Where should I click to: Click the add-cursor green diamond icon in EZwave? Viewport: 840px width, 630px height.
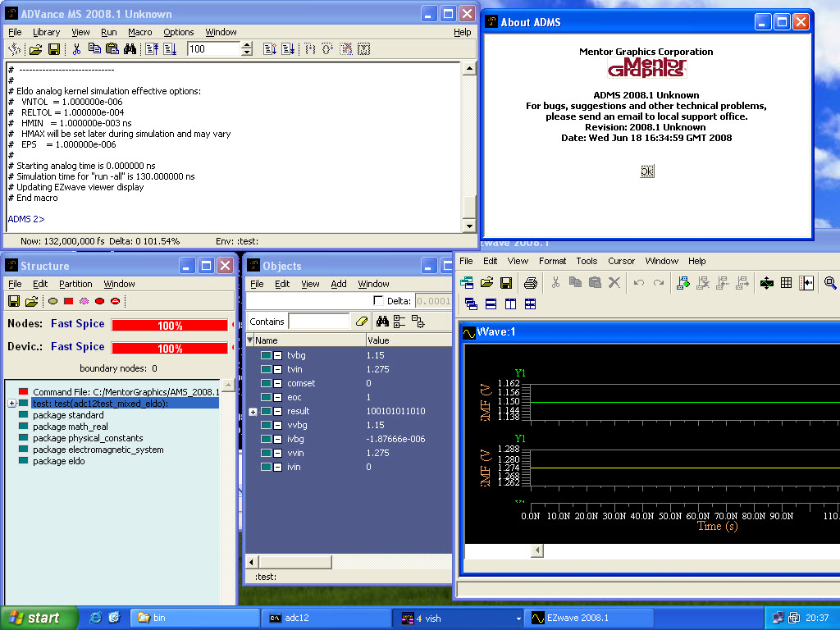click(683, 283)
